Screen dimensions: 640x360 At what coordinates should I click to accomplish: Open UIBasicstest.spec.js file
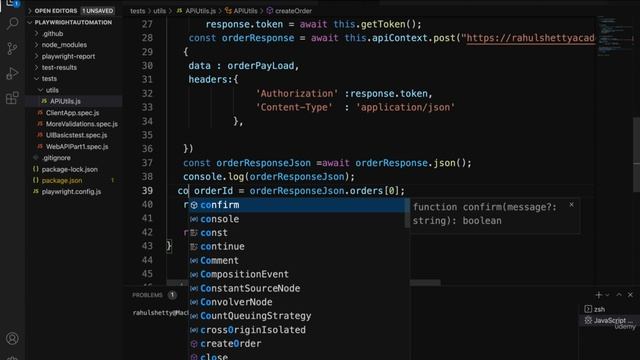tap(76, 135)
